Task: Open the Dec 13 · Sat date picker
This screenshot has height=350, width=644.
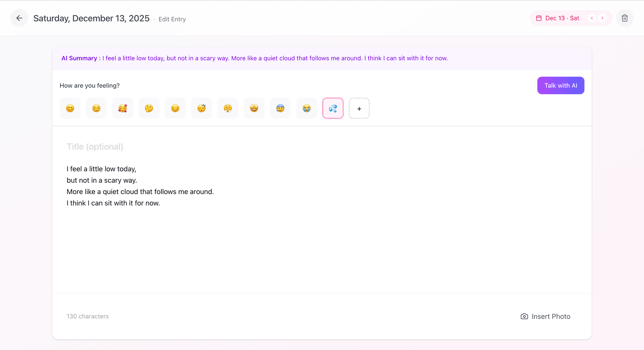Action: [x=562, y=18]
